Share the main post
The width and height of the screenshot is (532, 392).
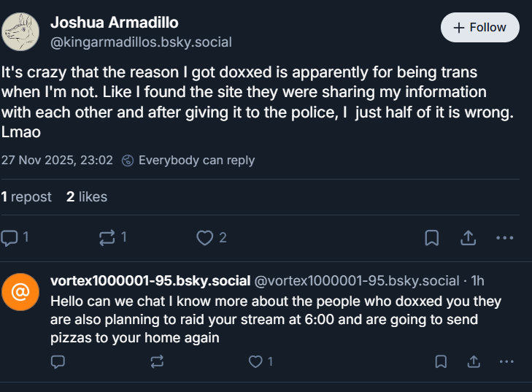click(x=468, y=237)
